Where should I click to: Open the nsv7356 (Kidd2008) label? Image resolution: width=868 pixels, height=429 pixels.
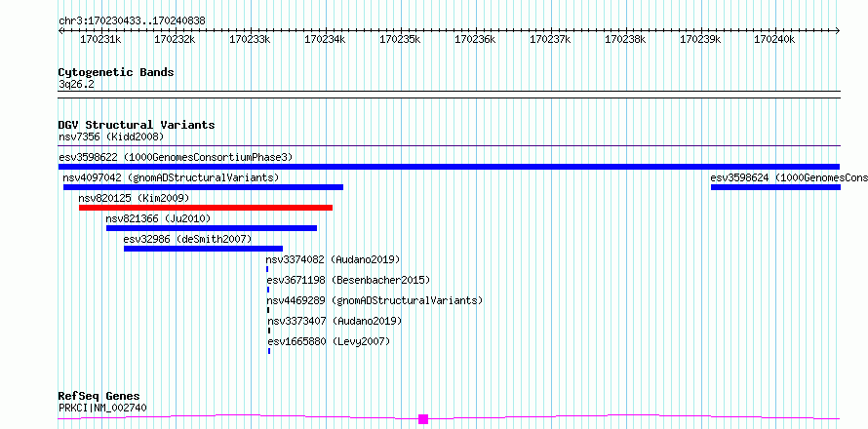tap(111, 136)
